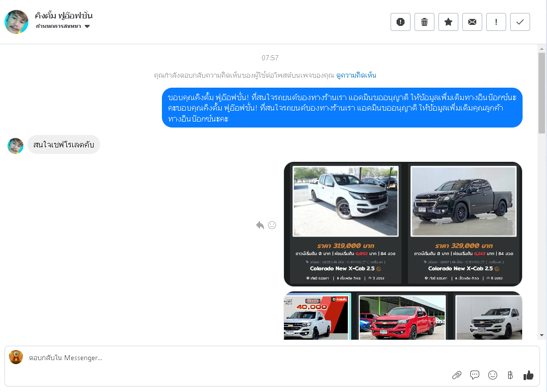Click the chat scrollbar thumb
The height and width of the screenshot is (392, 547).
(x=542, y=93)
